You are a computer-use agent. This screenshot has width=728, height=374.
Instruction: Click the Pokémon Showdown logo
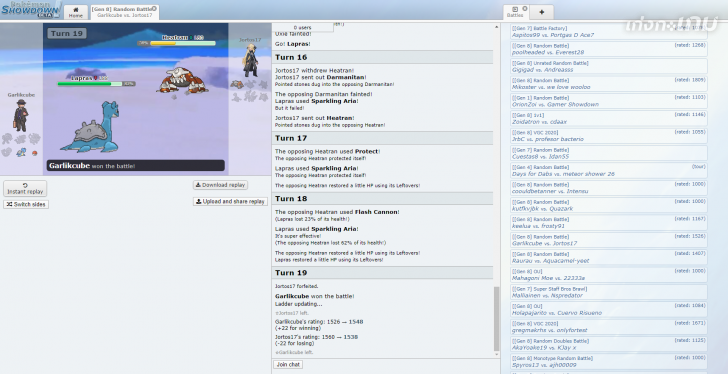(31, 9)
